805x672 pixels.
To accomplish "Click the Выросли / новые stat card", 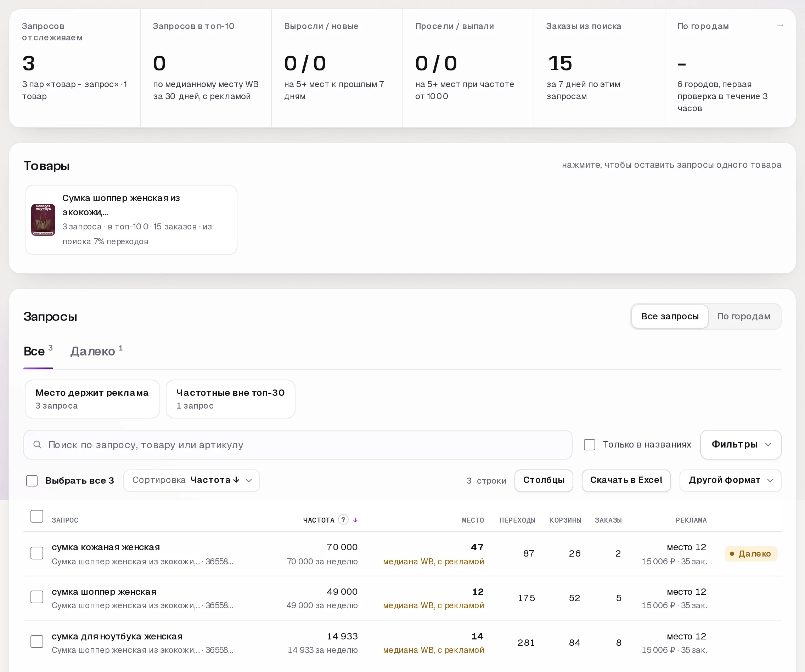I will tap(337, 68).
